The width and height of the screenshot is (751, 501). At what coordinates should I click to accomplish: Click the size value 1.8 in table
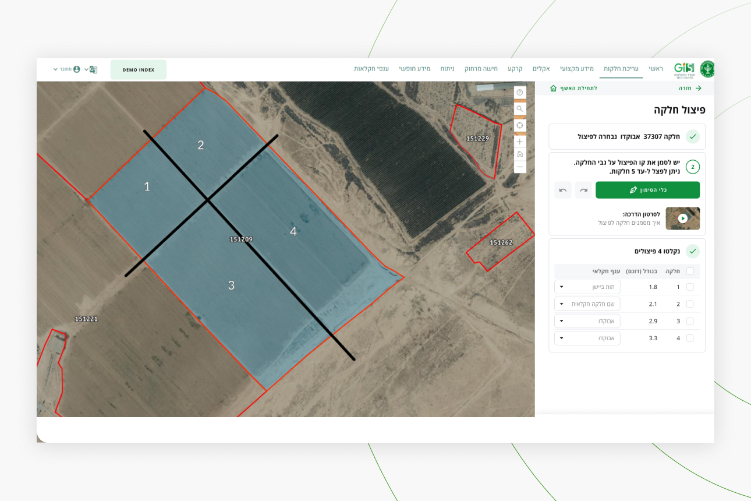point(653,287)
